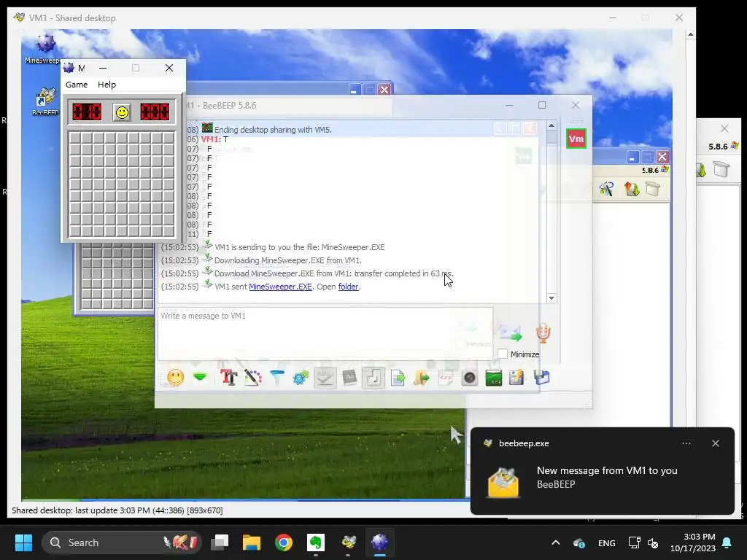Open BeeBEEP bee icon in taskbar
747x560 pixels.
[x=349, y=542]
